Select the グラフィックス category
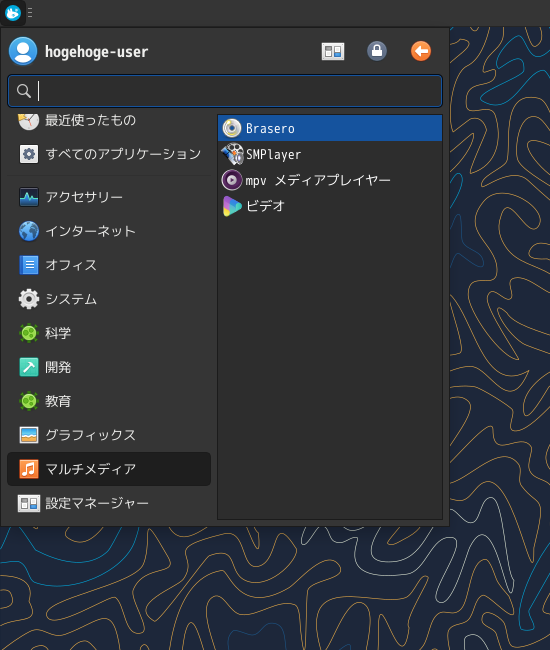 (x=109, y=435)
